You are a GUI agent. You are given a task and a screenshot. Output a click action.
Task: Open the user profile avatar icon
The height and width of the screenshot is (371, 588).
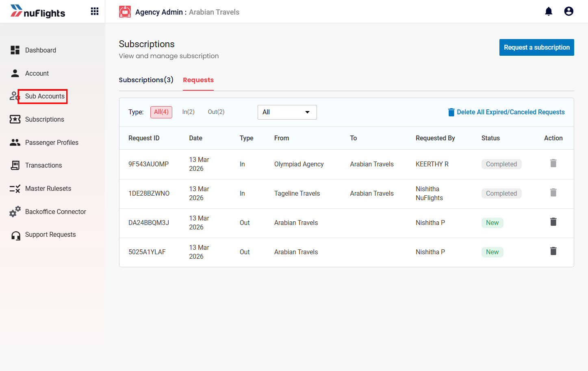(x=569, y=11)
